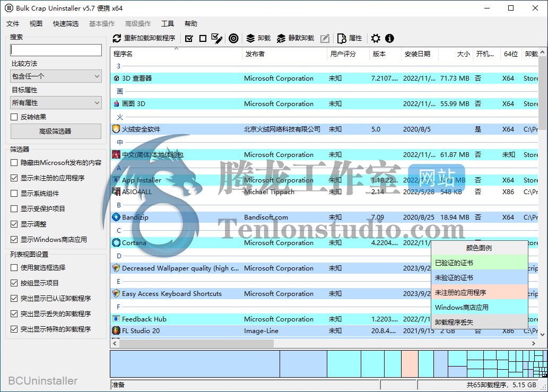This screenshot has height=392, width=548.
Task: Click the Cortana row icon
Action: (116, 242)
